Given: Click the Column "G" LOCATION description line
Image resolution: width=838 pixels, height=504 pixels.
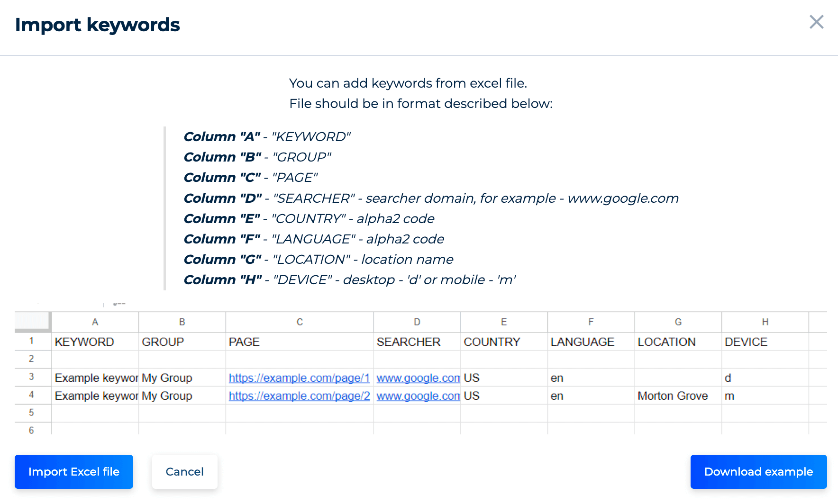Looking at the screenshot, I should pyautogui.click(x=319, y=260).
